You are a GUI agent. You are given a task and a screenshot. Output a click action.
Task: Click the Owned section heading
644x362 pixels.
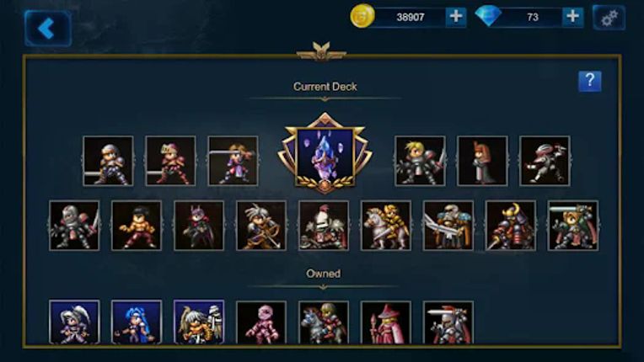[x=323, y=274]
